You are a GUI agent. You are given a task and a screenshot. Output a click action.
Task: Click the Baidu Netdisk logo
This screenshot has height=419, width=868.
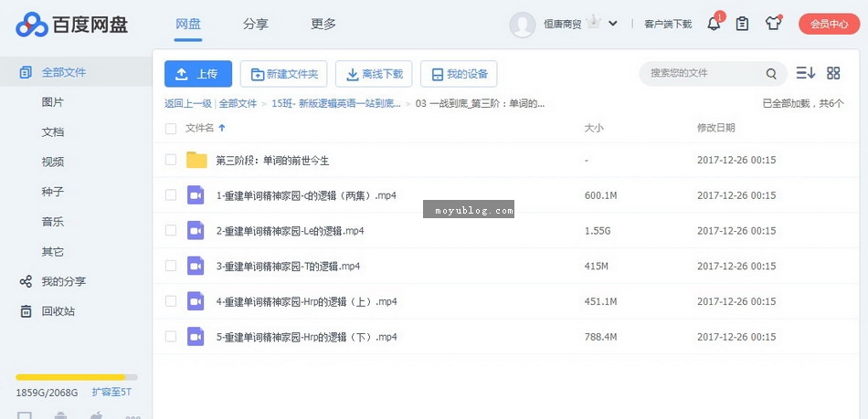72,25
